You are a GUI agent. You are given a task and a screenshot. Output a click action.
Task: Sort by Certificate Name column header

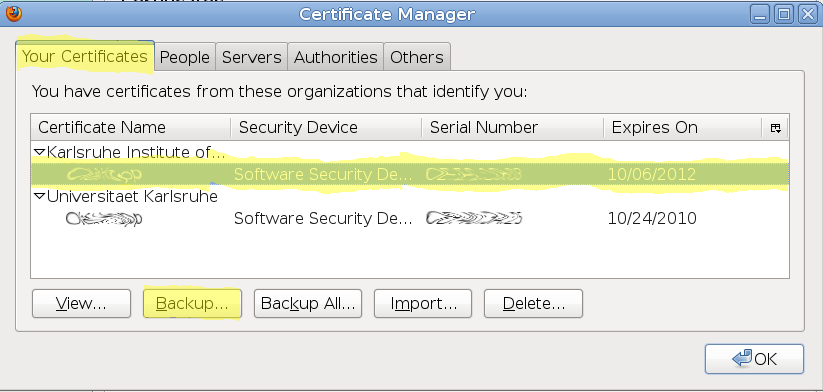[x=131, y=128]
